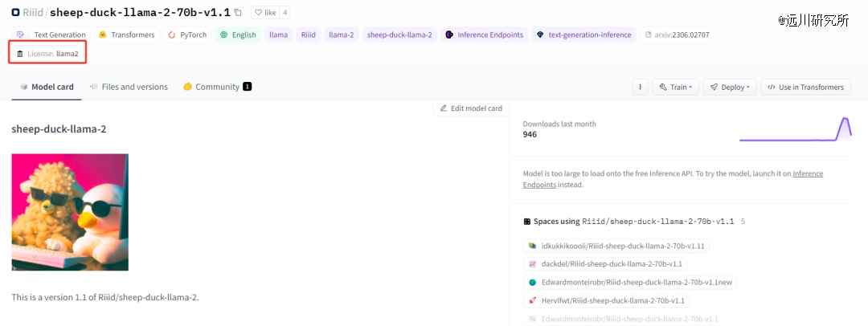The width and height of the screenshot is (868, 326).
Task: Select the Text Generation tag
Action: (51, 35)
